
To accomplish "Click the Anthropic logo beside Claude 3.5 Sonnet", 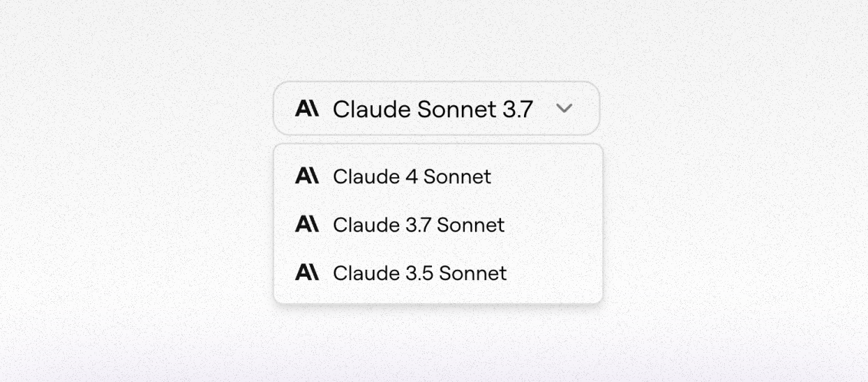I will 307,273.
